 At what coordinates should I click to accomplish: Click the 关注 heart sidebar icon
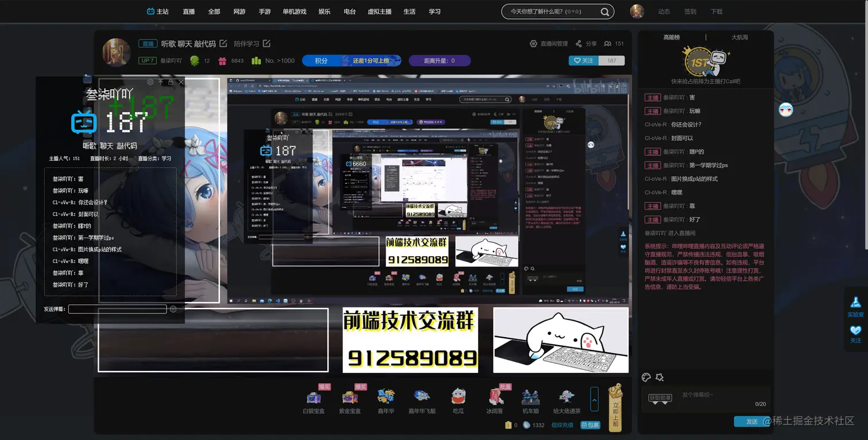[x=855, y=334]
